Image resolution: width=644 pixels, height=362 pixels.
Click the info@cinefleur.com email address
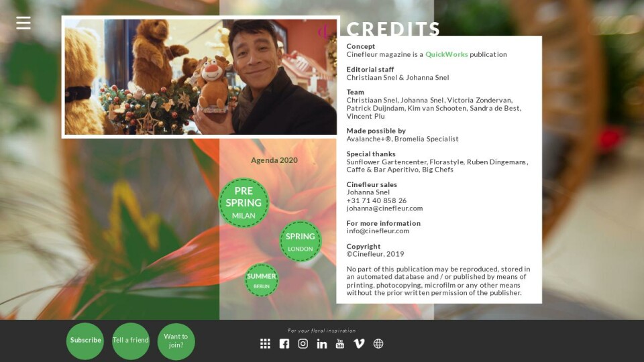click(378, 231)
